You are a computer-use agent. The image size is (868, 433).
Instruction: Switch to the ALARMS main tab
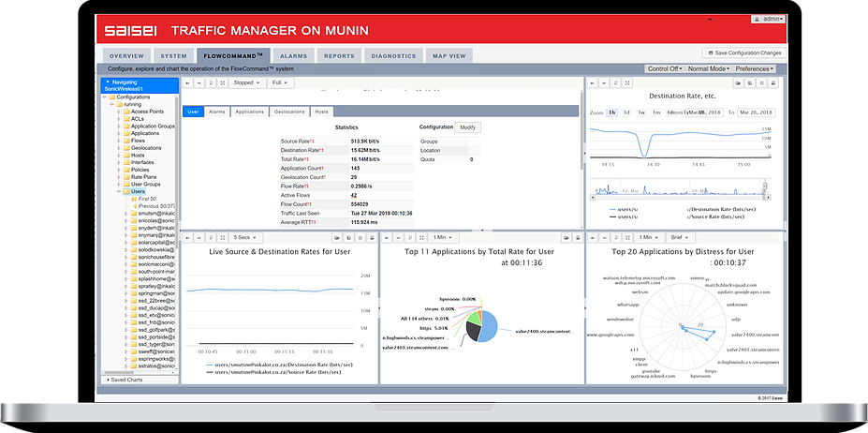pyautogui.click(x=293, y=56)
